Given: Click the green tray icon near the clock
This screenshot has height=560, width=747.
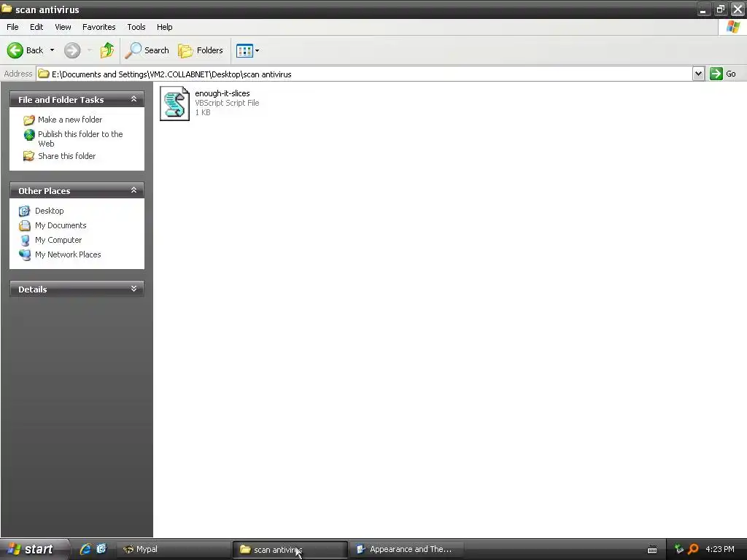Looking at the screenshot, I should tap(679, 549).
